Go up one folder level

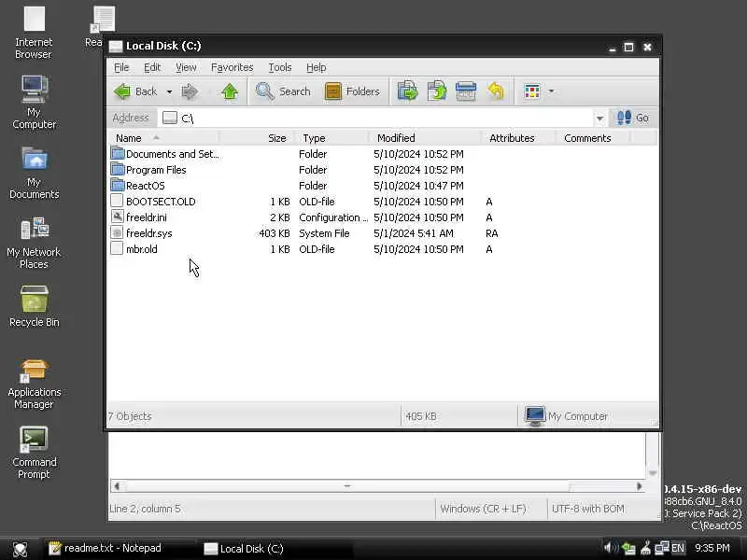230,91
